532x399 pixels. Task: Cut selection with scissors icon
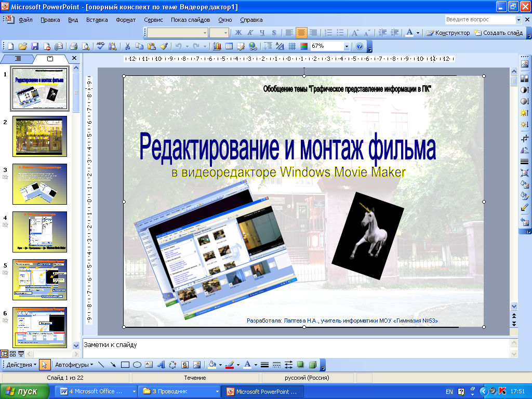128,46
